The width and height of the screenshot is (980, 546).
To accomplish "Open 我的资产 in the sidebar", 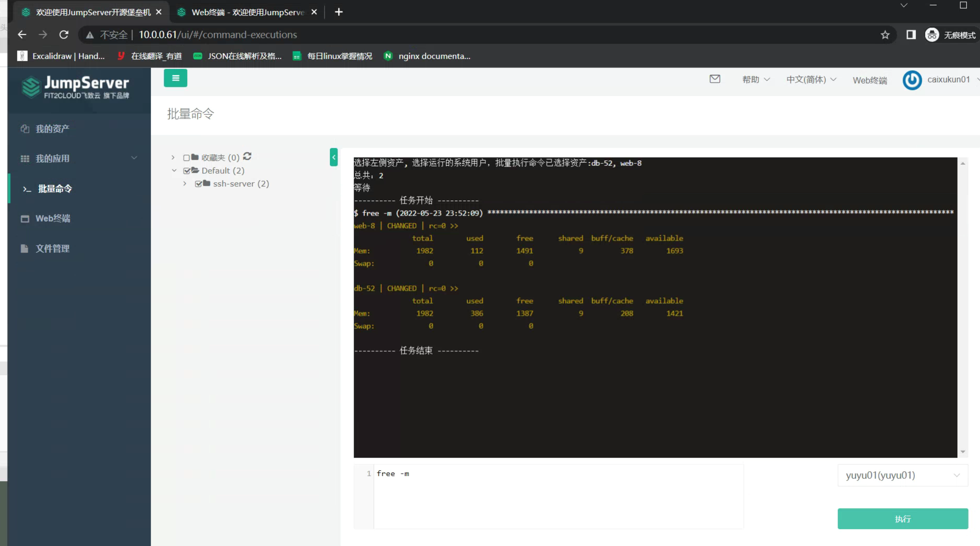I will point(53,129).
